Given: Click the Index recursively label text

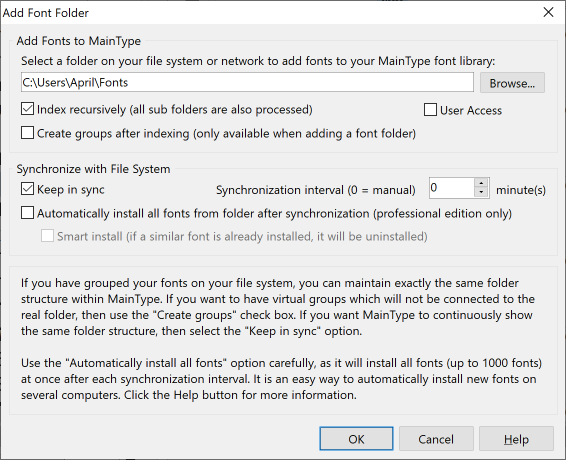Looking at the screenshot, I should tap(175, 109).
